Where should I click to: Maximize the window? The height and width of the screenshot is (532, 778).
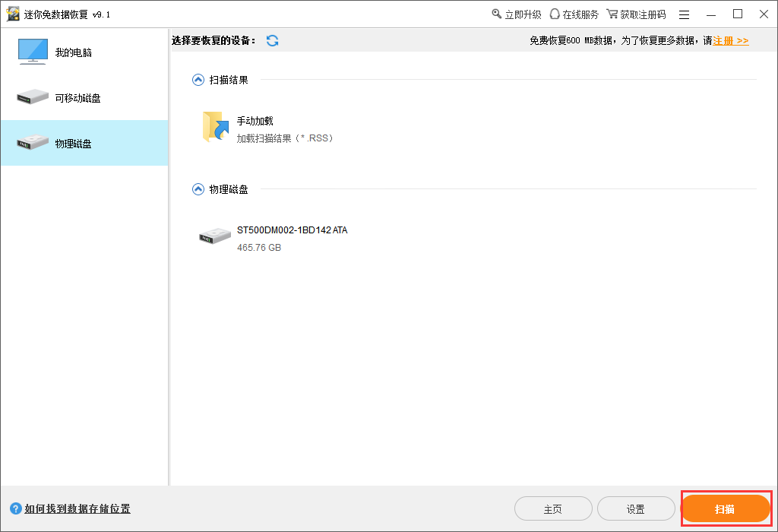pyautogui.click(x=738, y=14)
